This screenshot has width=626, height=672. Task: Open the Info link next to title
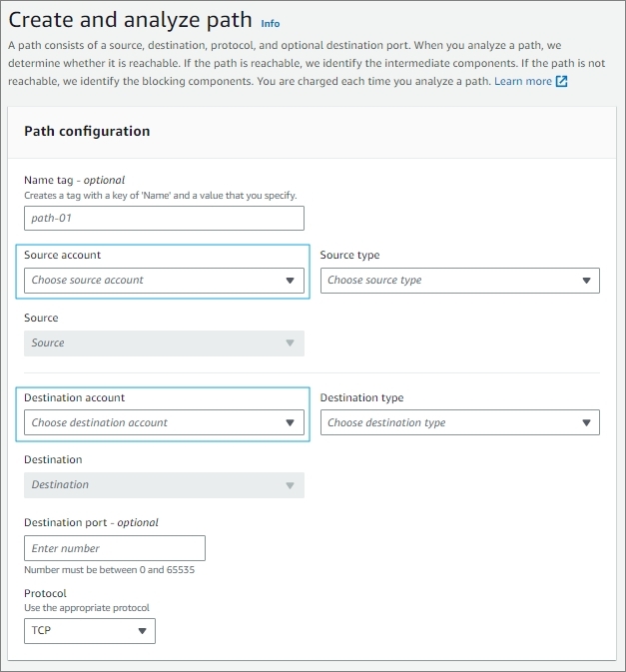271,24
